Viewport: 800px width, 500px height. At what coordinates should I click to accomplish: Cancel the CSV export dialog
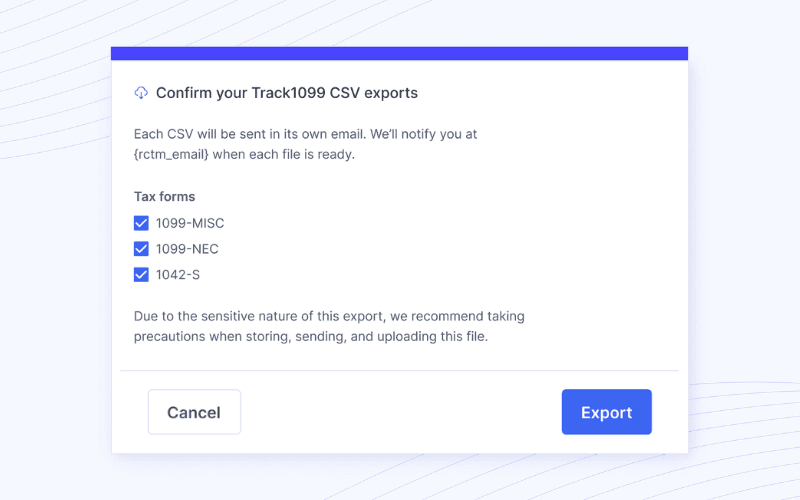pyautogui.click(x=194, y=412)
